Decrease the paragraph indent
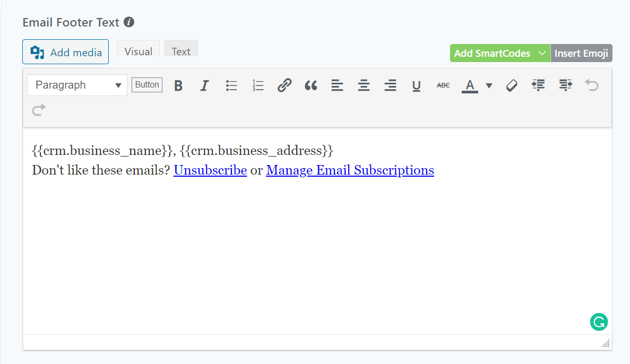 [538, 85]
